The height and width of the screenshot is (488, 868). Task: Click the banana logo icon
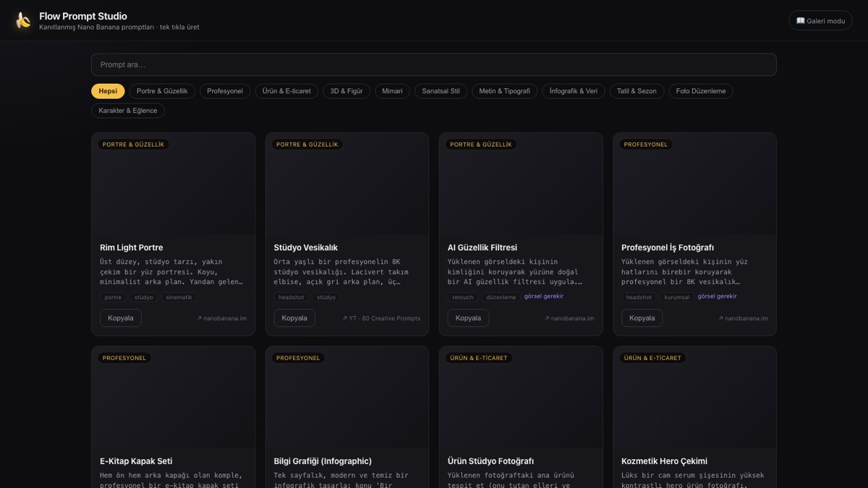coord(23,20)
